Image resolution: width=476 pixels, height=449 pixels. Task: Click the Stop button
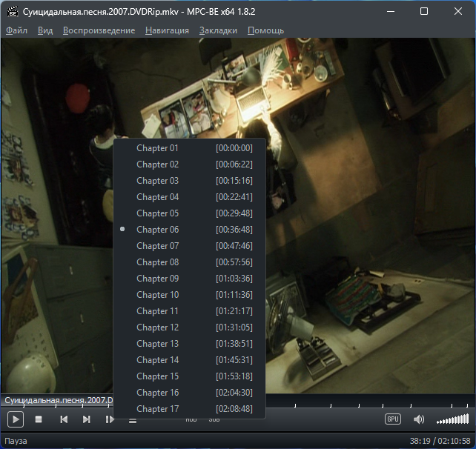click(39, 419)
